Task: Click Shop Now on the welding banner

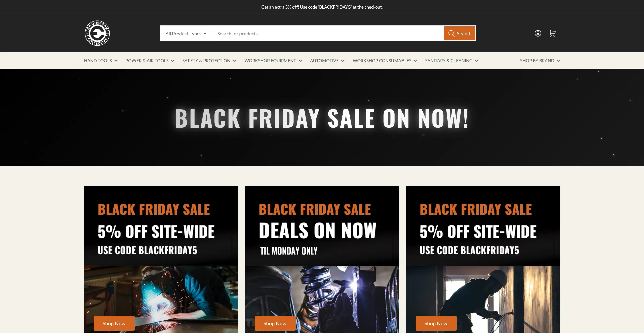Action: pyautogui.click(x=114, y=323)
